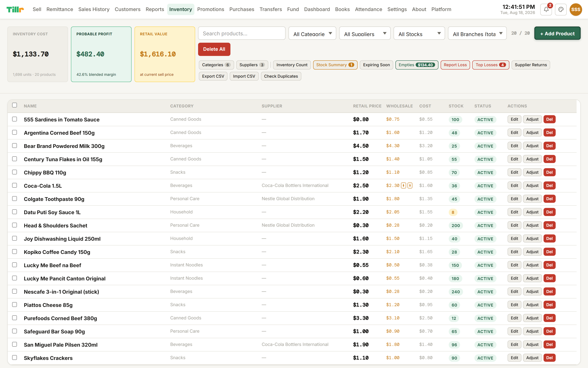The image size is (588, 368).
Task: Click the Report Loss button
Action: [455, 65]
